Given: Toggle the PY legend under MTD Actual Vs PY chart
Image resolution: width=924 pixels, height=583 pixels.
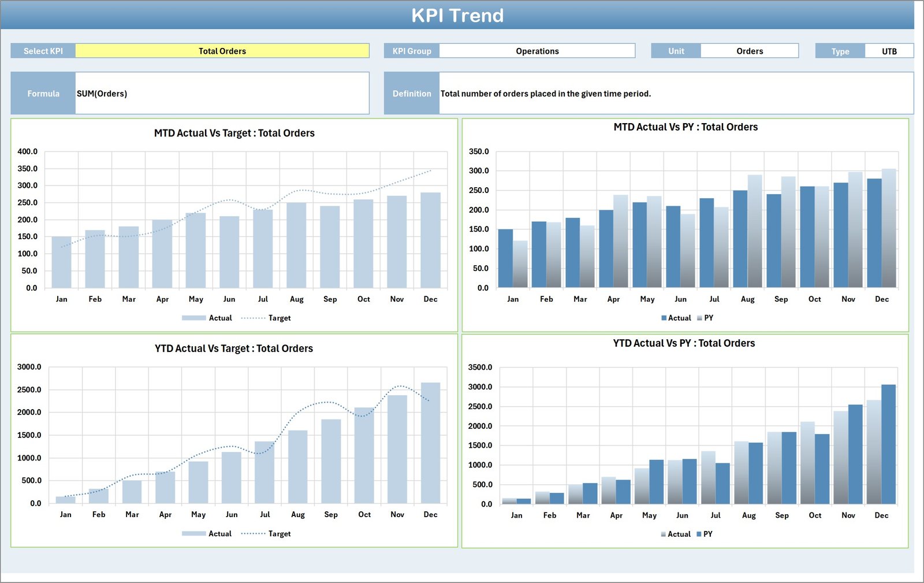Looking at the screenshot, I should point(709,318).
